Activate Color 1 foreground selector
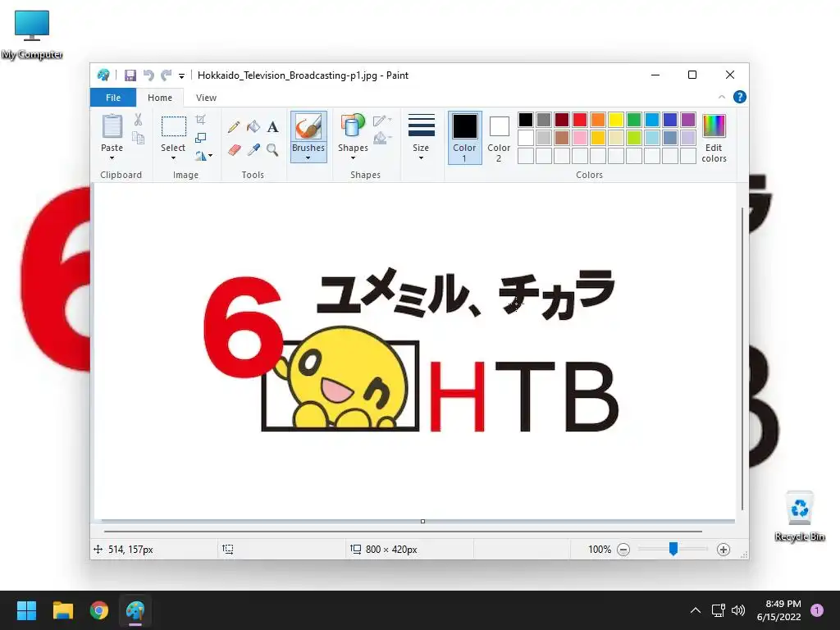Screen dimensions: 840x630 pyautogui.click(x=464, y=138)
